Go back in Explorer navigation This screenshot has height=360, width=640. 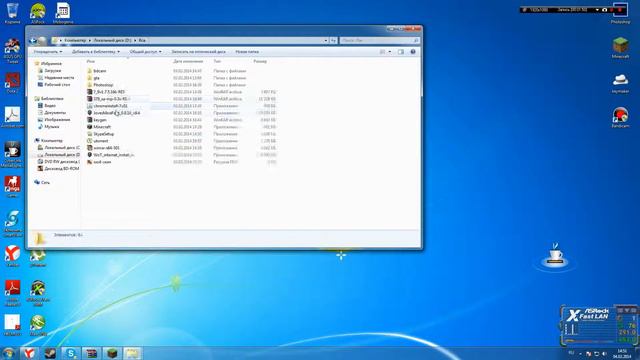coord(33,40)
